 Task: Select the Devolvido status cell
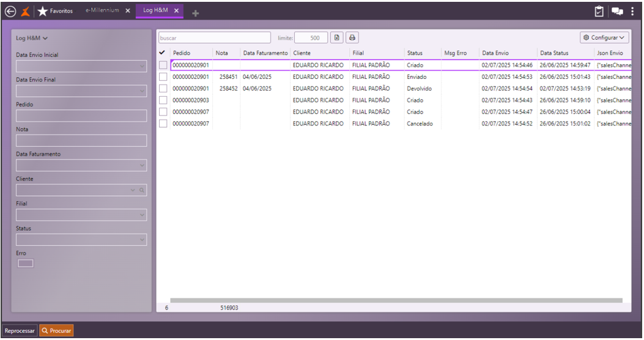pyautogui.click(x=420, y=89)
